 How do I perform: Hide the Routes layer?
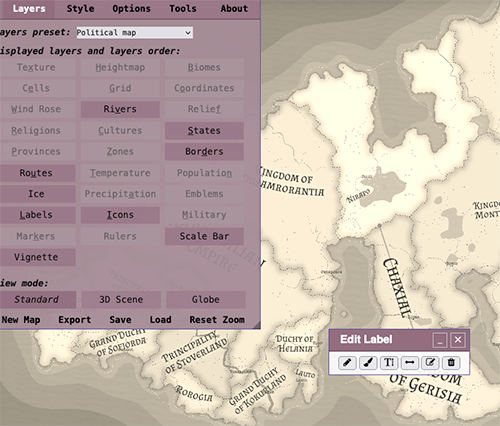point(36,173)
